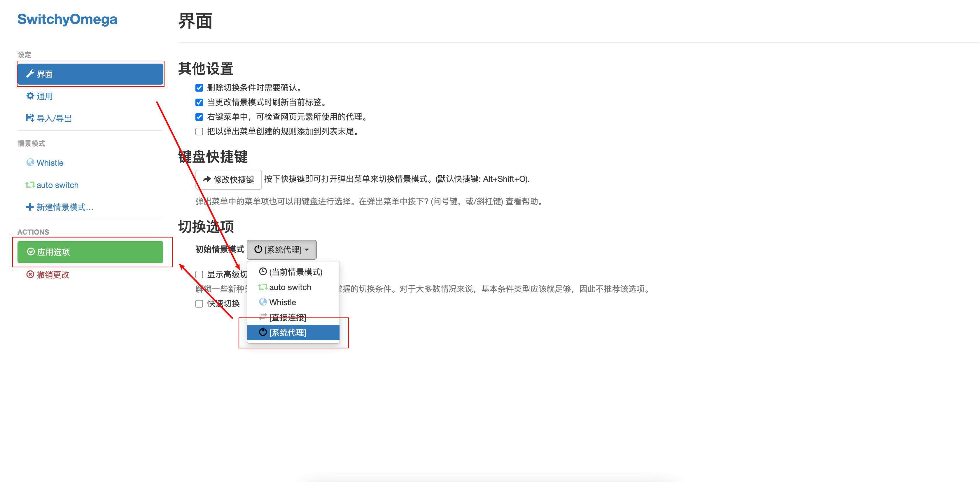Select Whistle from mode dropdown list
Viewport: 980px width, 482px height.
283,302
